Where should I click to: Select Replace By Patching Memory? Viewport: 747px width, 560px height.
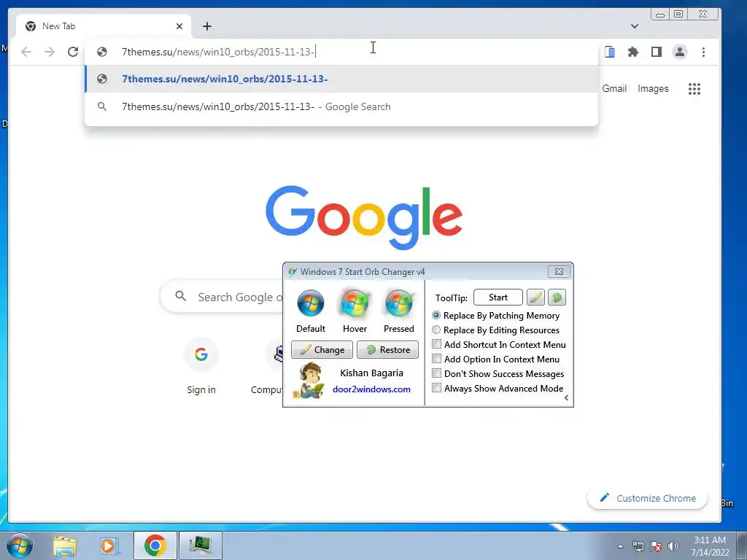click(x=495, y=315)
